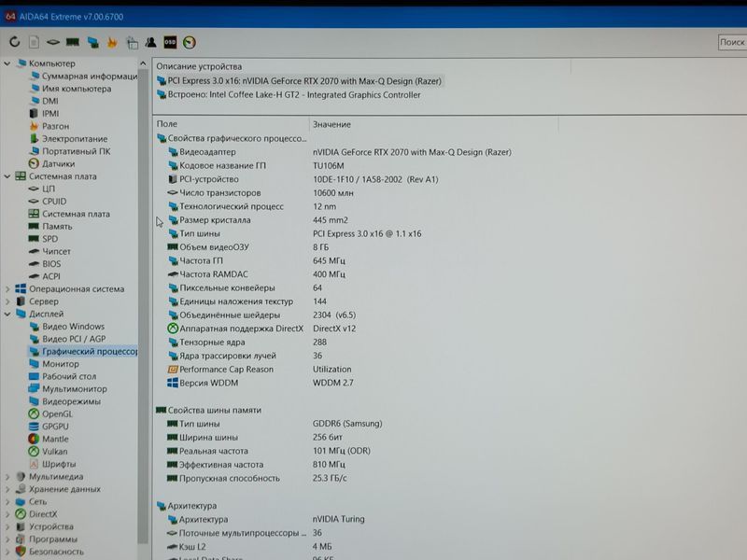
Task: Select Разгон in the tree
Action: (49, 126)
